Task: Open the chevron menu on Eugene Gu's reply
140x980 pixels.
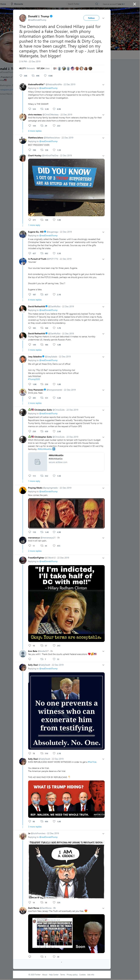Action: [103, 232]
